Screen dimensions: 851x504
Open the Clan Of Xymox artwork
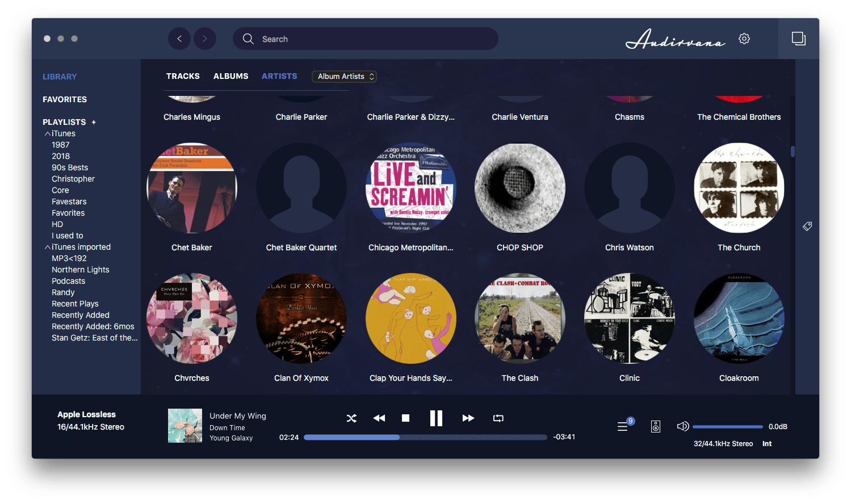[301, 318]
